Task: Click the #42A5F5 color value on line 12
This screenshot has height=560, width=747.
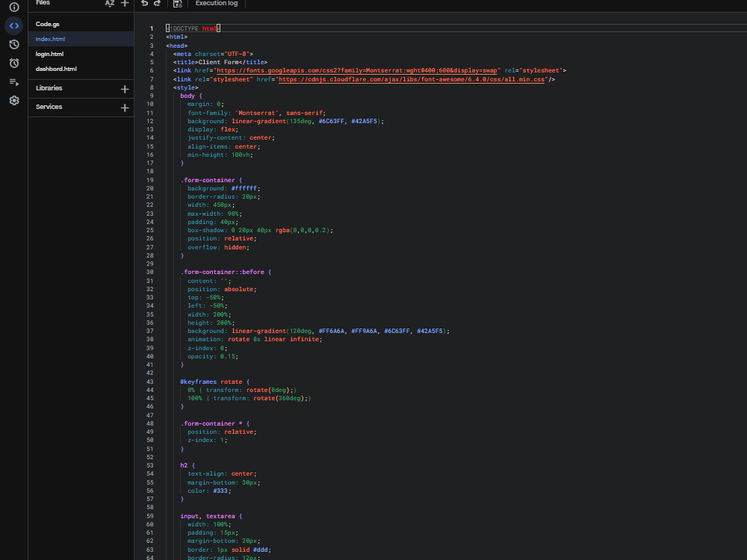Action: pyautogui.click(x=364, y=121)
